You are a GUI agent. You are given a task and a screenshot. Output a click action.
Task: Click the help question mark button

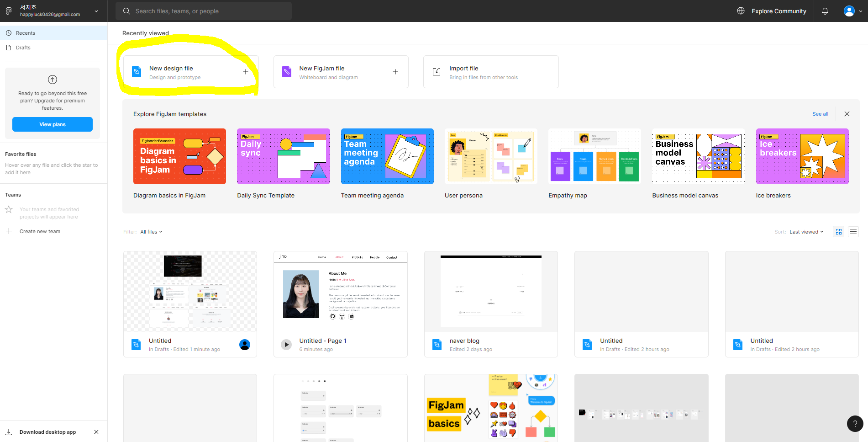pos(855,424)
